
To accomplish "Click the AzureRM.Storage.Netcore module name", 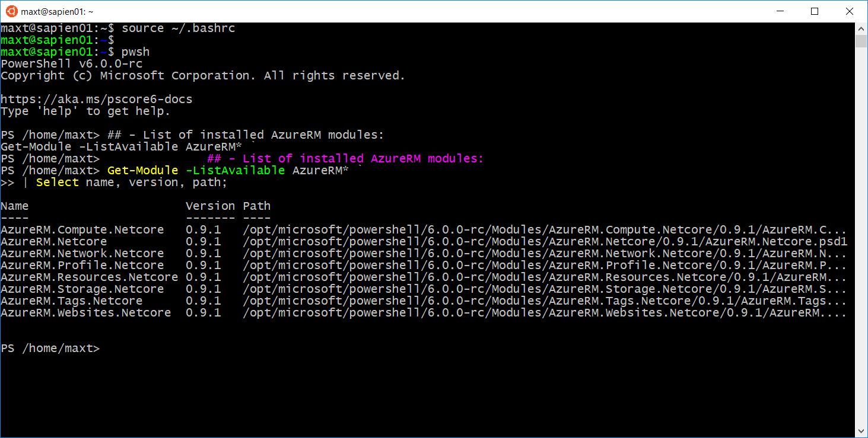I will click(x=82, y=289).
